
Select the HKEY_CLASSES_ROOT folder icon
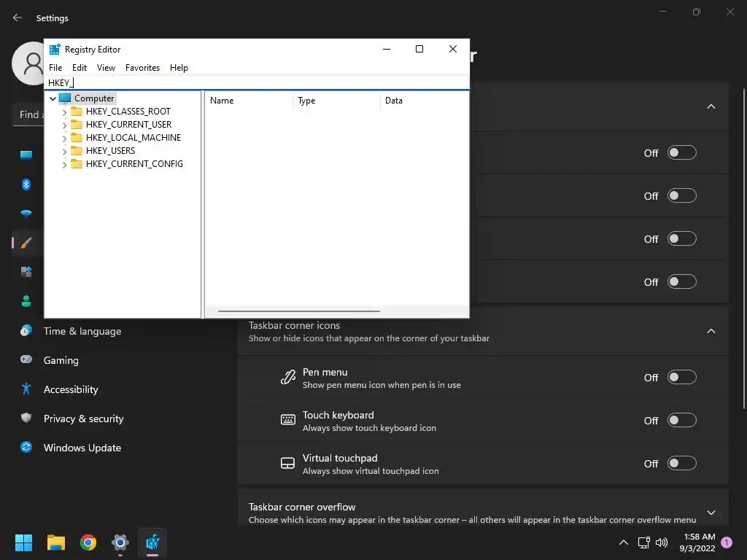pos(76,112)
